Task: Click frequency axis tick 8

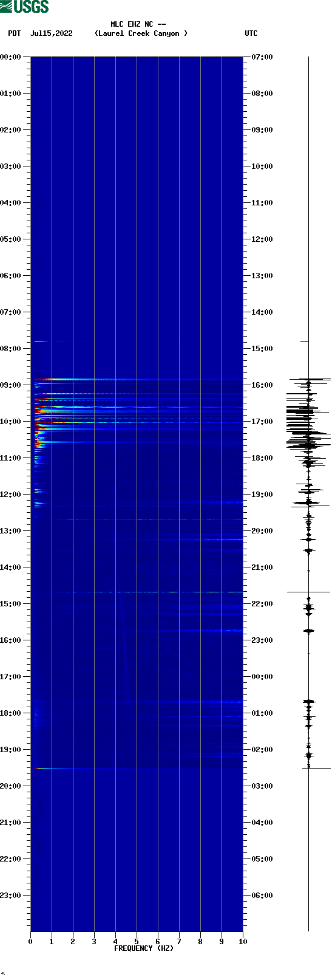Action: [x=200, y=942]
